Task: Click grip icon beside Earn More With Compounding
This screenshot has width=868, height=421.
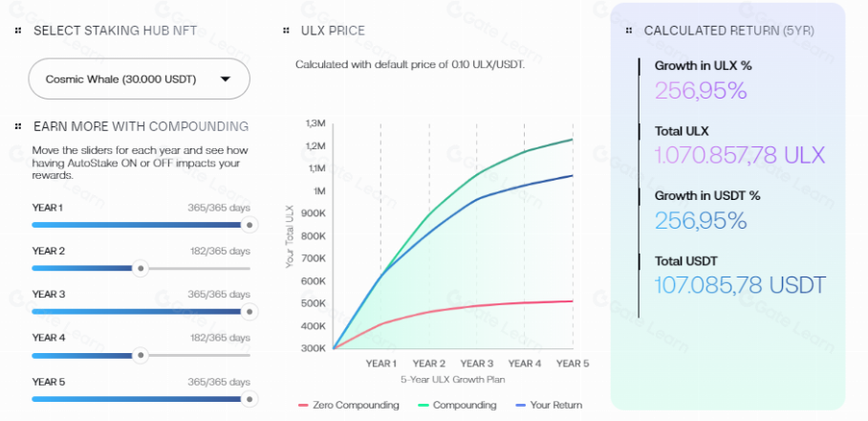Action: (18, 126)
